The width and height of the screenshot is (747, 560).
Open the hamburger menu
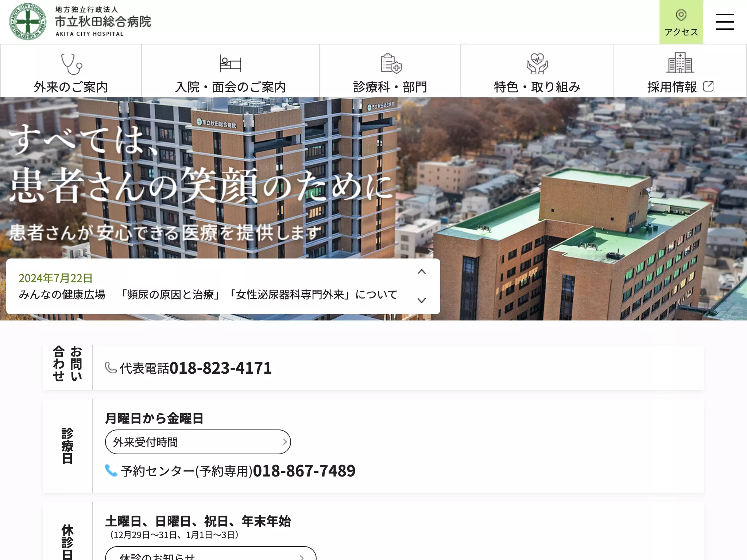click(725, 22)
